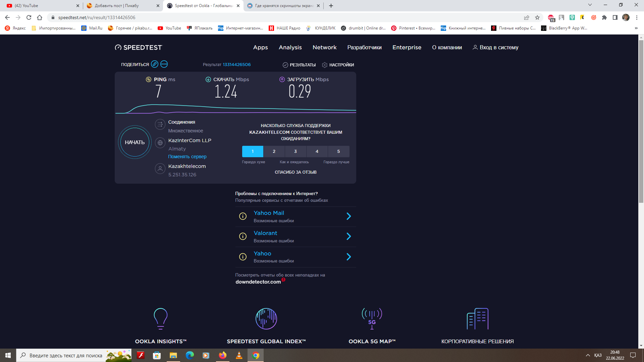The width and height of the screenshot is (644, 362).
Task: Open Ookla 5G Map antenna icon
Action: point(372,319)
